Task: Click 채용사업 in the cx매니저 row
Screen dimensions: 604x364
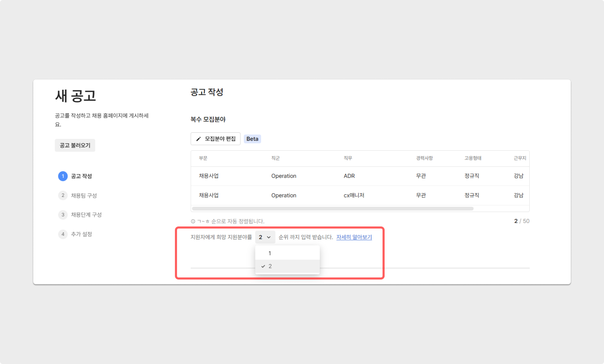Action: (209, 195)
